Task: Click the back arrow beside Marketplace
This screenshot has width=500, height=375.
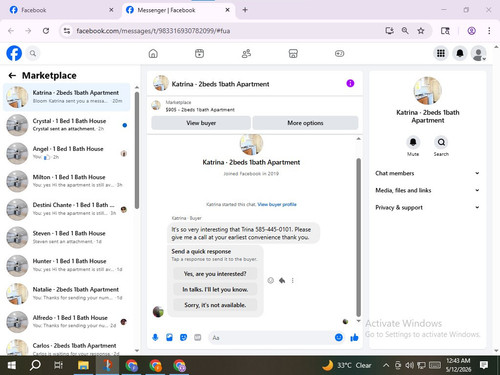Action: (x=12, y=76)
